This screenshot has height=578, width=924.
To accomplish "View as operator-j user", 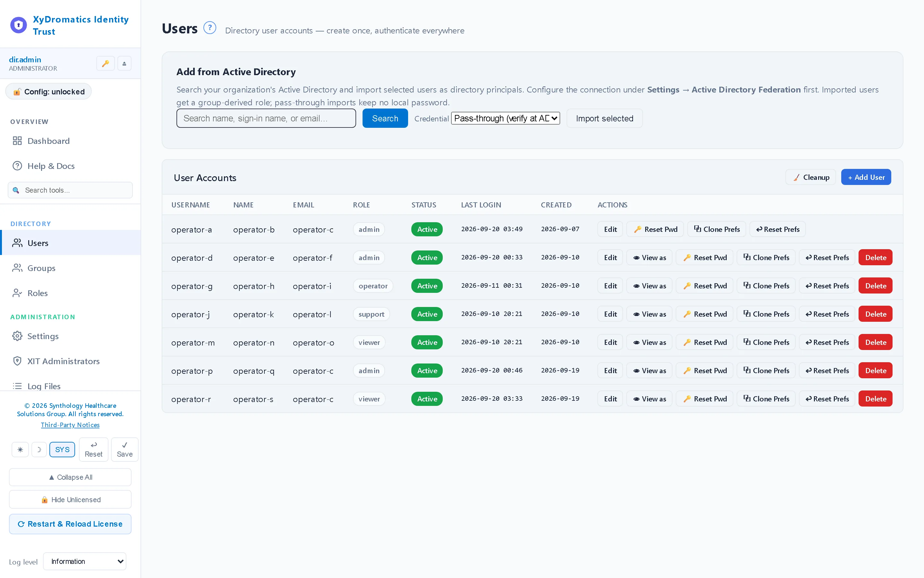I will [649, 314].
